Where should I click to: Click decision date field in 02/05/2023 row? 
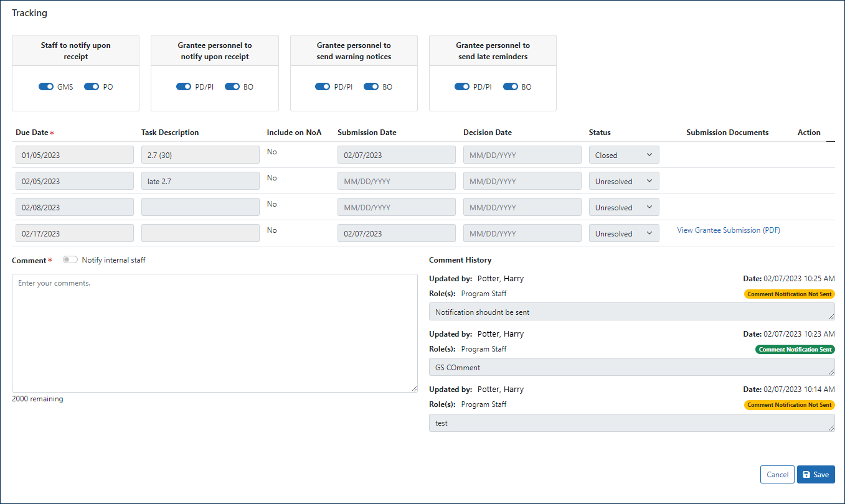(522, 181)
